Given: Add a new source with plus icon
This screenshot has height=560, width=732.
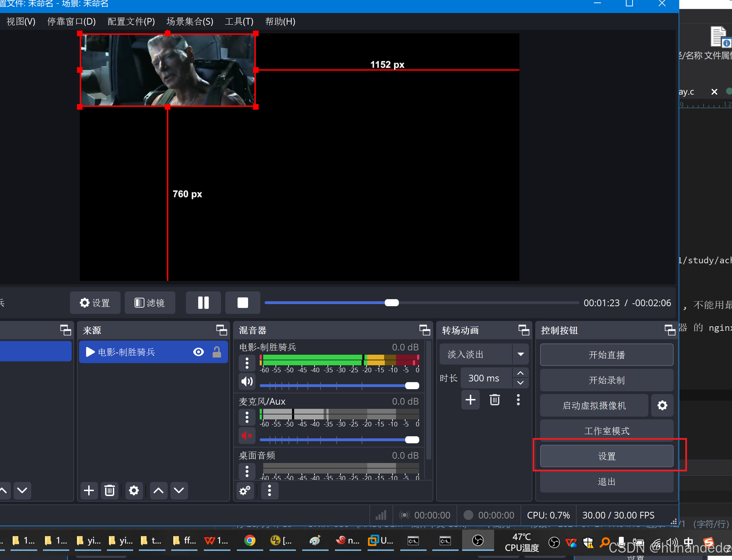Looking at the screenshot, I should tap(89, 490).
